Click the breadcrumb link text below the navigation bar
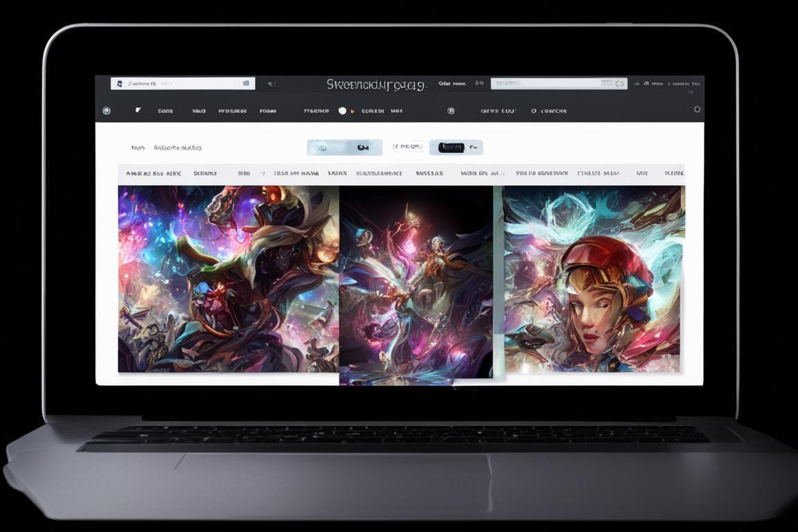 (x=177, y=148)
